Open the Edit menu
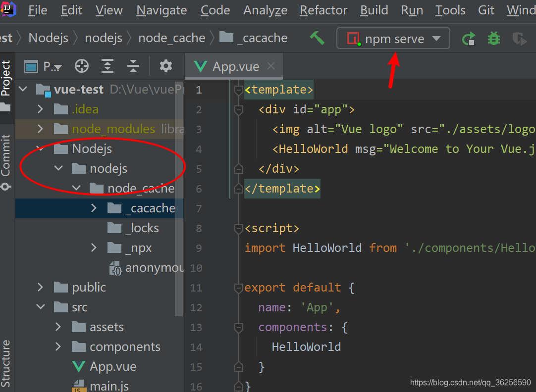This screenshot has height=392, width=536. pyautogui.click(x=71, y=10)
